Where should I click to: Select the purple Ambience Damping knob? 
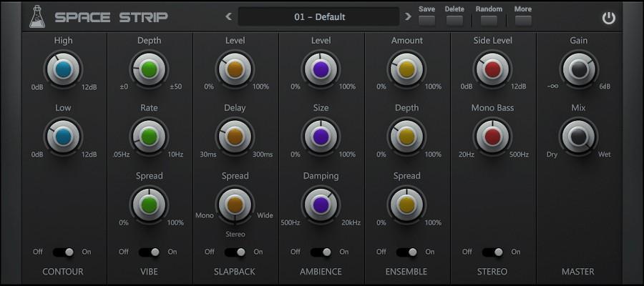coord(321,204)
